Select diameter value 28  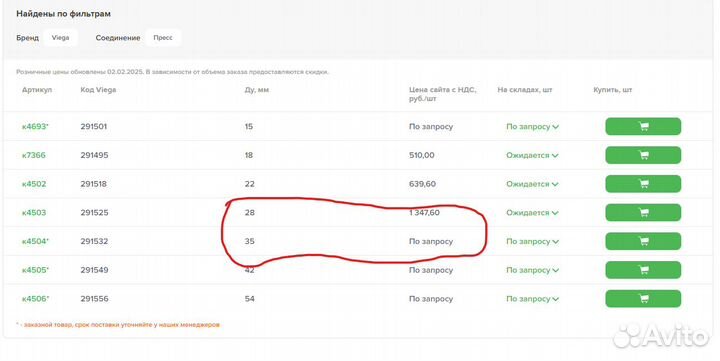(249, 213)
